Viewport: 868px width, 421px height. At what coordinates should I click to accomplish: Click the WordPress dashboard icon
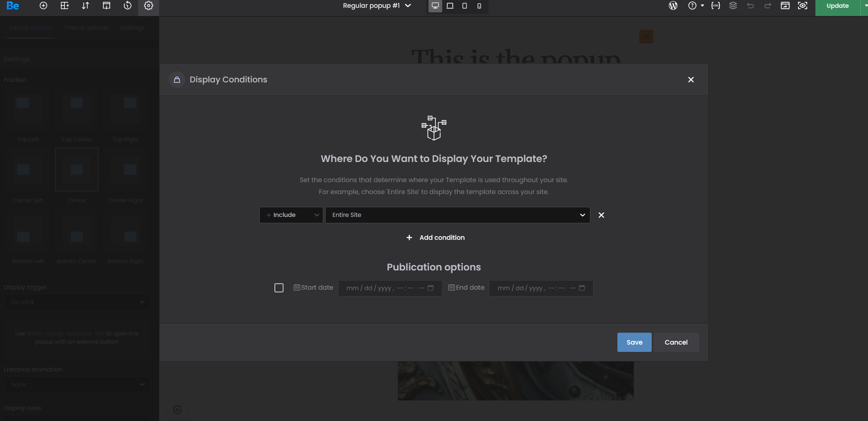673,6
